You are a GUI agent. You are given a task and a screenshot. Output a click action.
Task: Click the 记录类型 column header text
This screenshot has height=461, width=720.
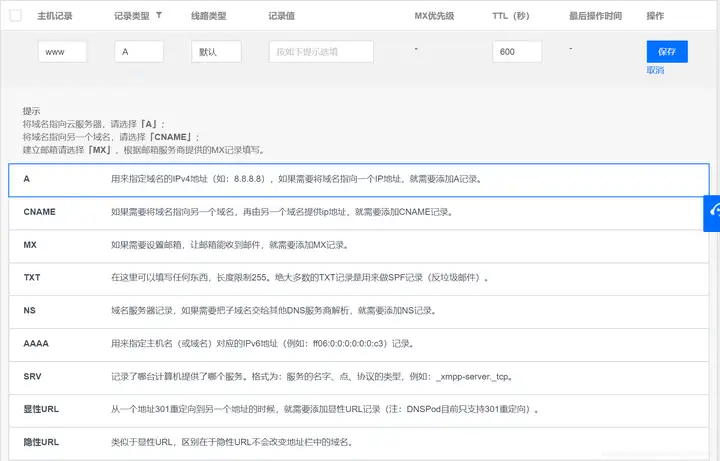coord(132,16)
